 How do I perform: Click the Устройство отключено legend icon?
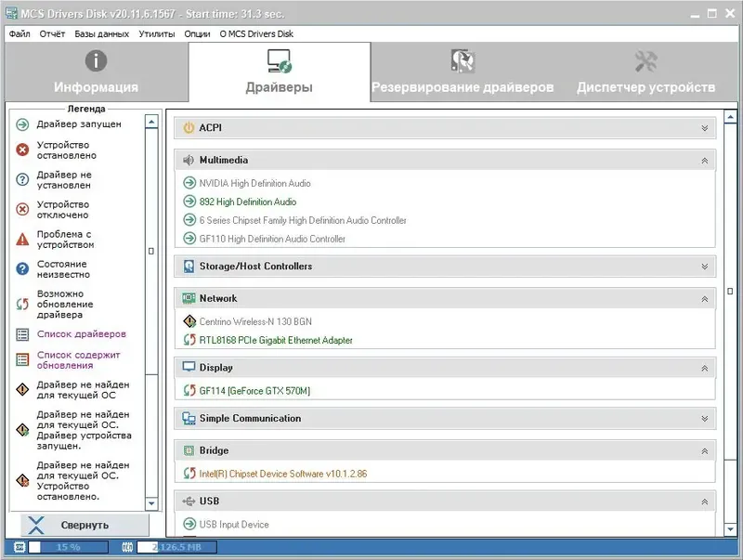(x=22, y=209)
